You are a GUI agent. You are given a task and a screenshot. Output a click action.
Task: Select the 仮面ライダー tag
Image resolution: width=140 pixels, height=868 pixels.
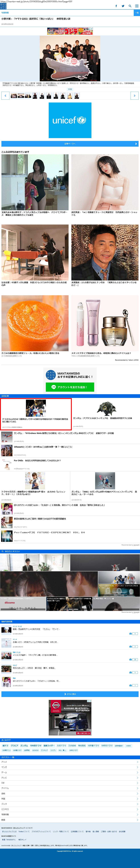49,746
